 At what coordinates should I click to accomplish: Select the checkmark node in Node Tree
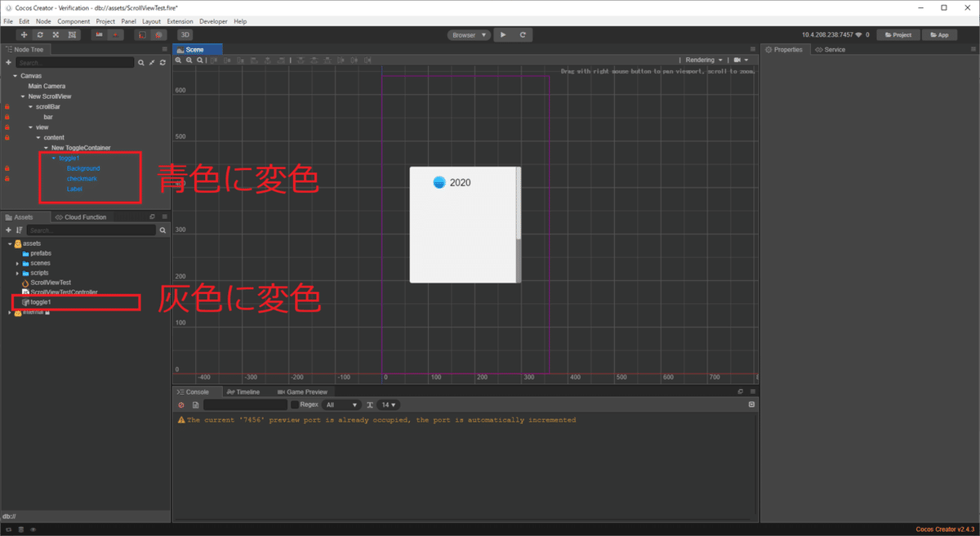(x=82, y=178)
